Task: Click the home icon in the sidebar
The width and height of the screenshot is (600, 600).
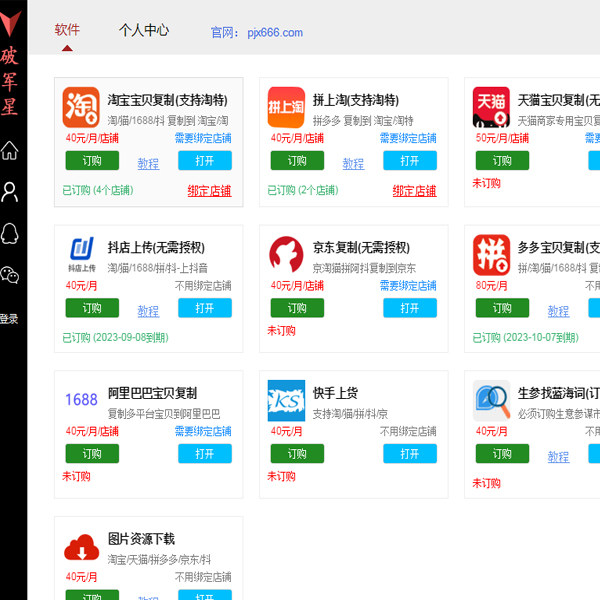Action: (x=9, y=150)
